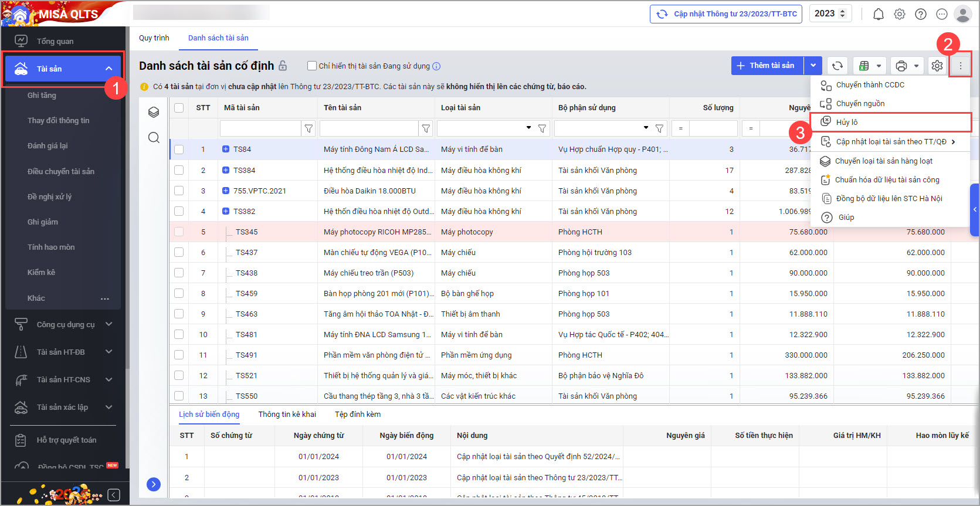Click the Excel export icon
980x506 pixels.
point(864,66)
